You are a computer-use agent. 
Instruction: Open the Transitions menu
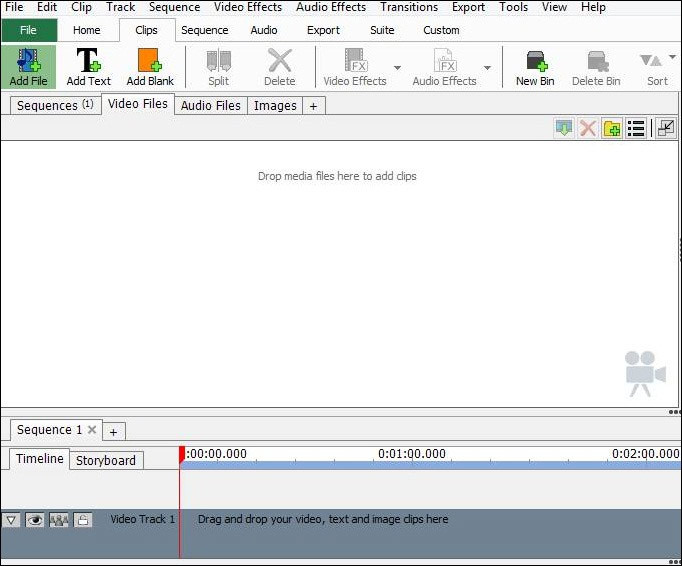tap(409, 7)
